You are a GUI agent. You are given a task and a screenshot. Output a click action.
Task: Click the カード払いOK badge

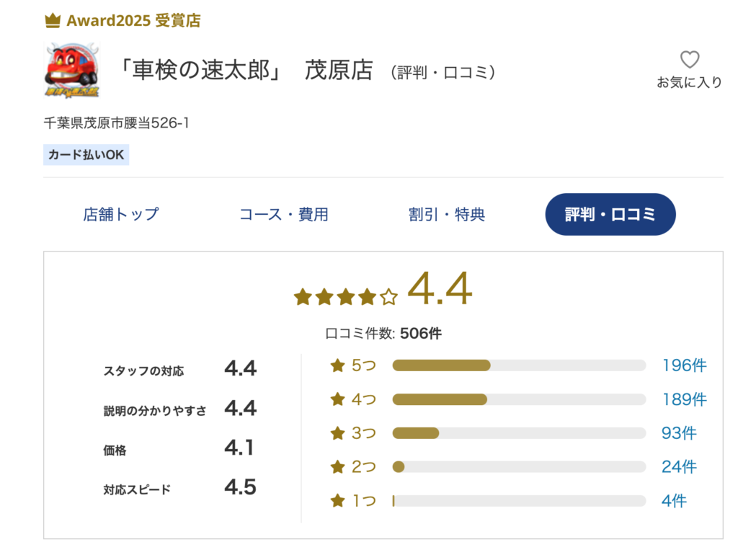point(86,154)
